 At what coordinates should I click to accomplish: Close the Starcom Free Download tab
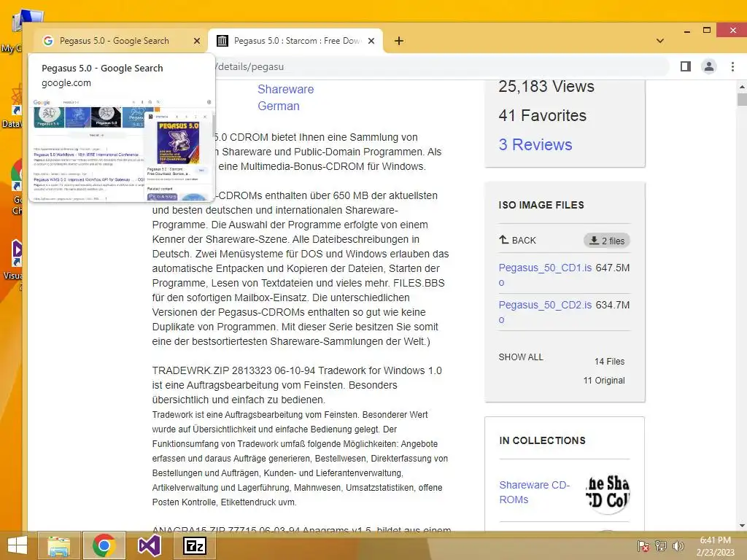pos(371,41)
